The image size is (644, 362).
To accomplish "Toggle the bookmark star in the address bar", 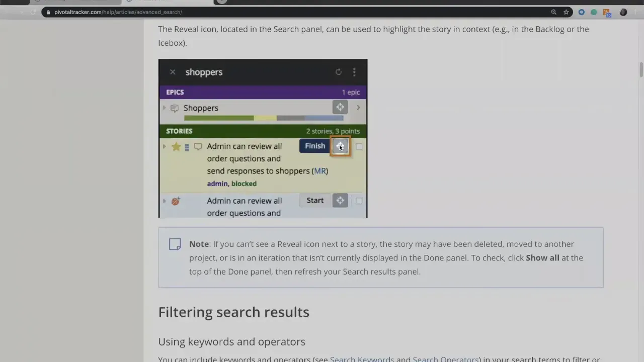I will (567, 12).
